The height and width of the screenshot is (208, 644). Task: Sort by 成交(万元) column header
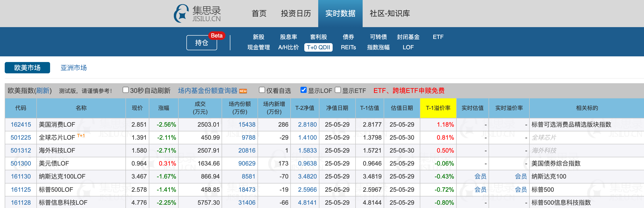[x=200, y=108]
